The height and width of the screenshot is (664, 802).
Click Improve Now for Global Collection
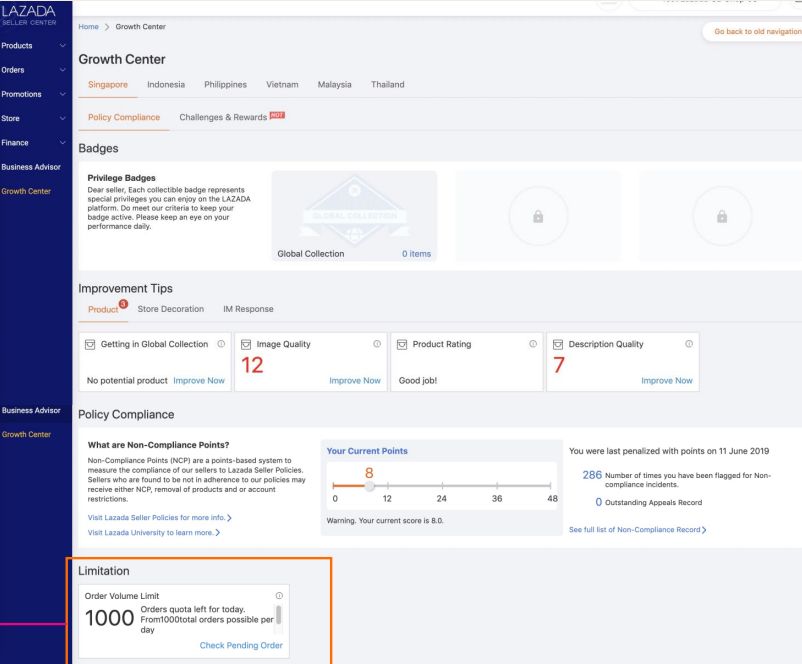199,381
